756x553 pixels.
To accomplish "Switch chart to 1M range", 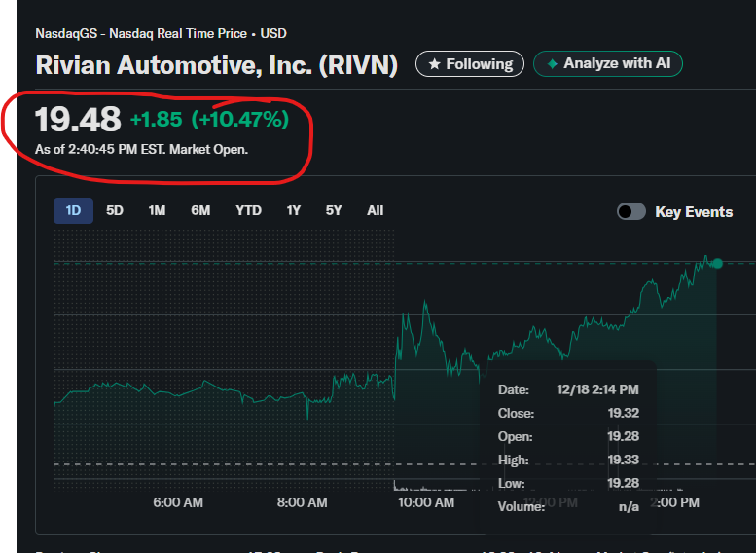I will click(x=157, y=211).
